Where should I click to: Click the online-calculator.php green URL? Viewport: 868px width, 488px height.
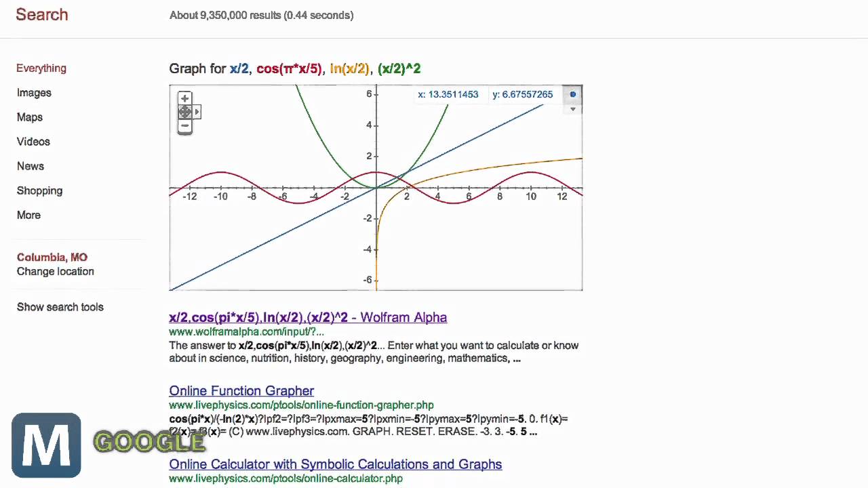click(285, 479)
